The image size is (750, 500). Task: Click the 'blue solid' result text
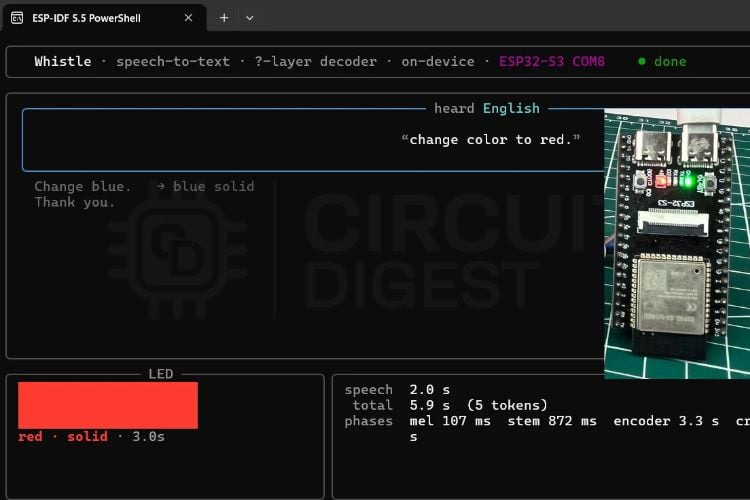point(213,187)
